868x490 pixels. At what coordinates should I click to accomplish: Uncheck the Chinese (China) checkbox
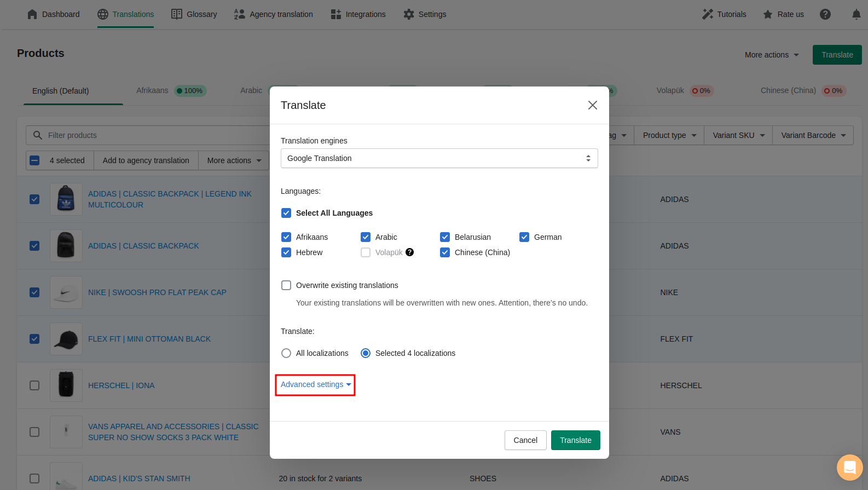click(x=445, y=252)
